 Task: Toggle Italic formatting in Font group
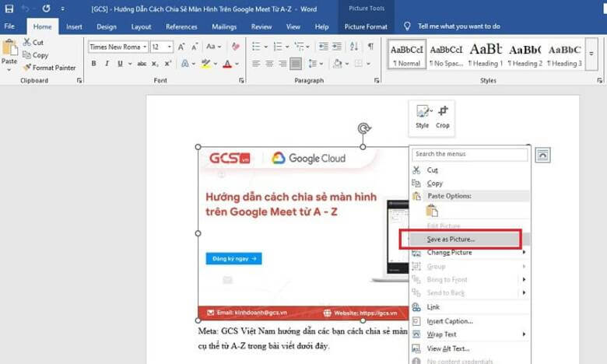point(107,64)
